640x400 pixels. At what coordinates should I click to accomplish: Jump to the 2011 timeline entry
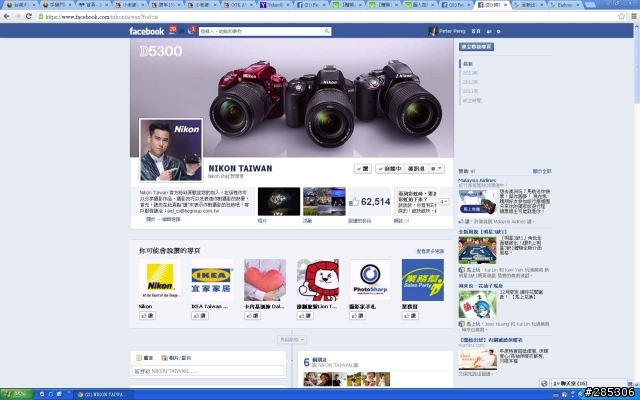click(470, 91)
